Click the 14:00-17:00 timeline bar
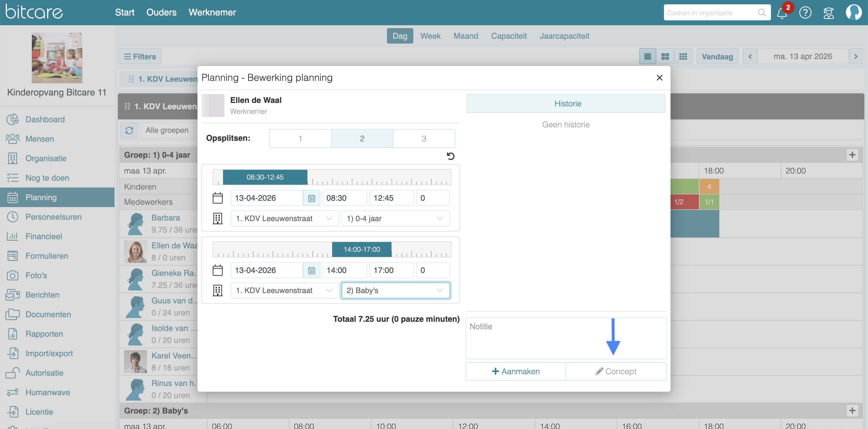Viewport: 868px width, 429px height. pyautogui.click(x=362, y=249)
